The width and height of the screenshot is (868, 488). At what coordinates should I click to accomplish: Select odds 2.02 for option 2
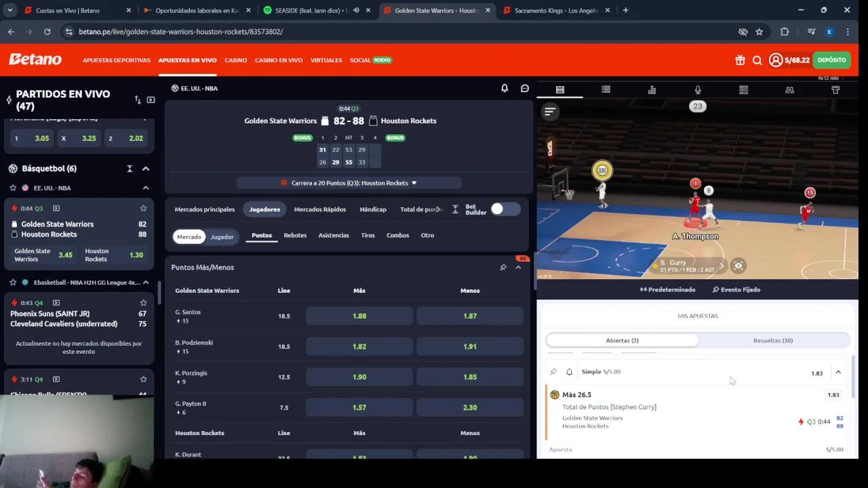126,138
